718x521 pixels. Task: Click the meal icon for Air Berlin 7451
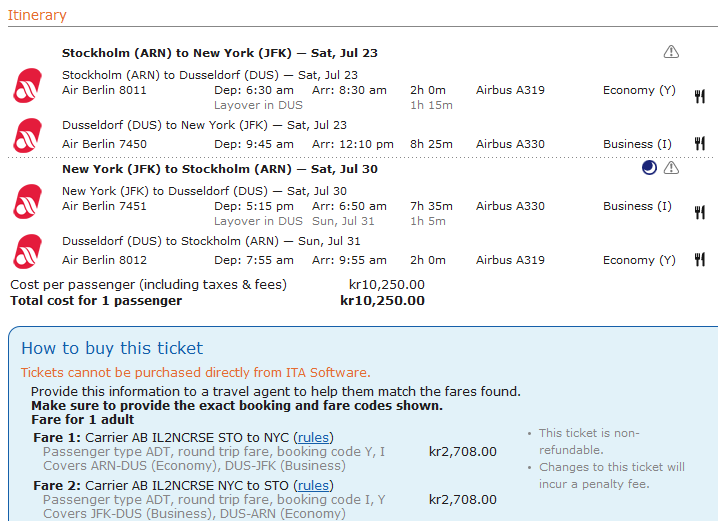699,213
